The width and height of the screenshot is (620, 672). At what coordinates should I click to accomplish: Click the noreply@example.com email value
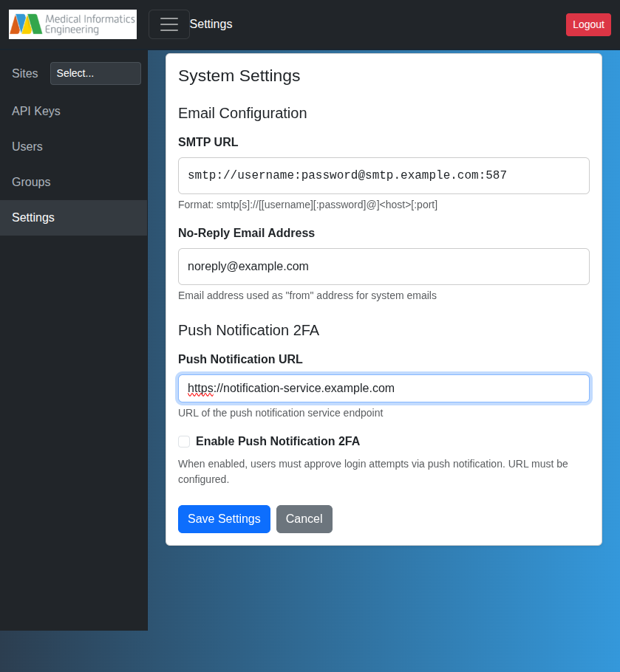tap(249, 266)
